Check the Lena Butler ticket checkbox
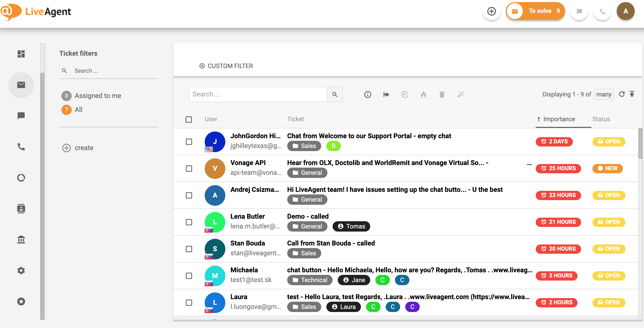Image resolution: width=644 pixels, height=328 pixels. tap(189, 222)
